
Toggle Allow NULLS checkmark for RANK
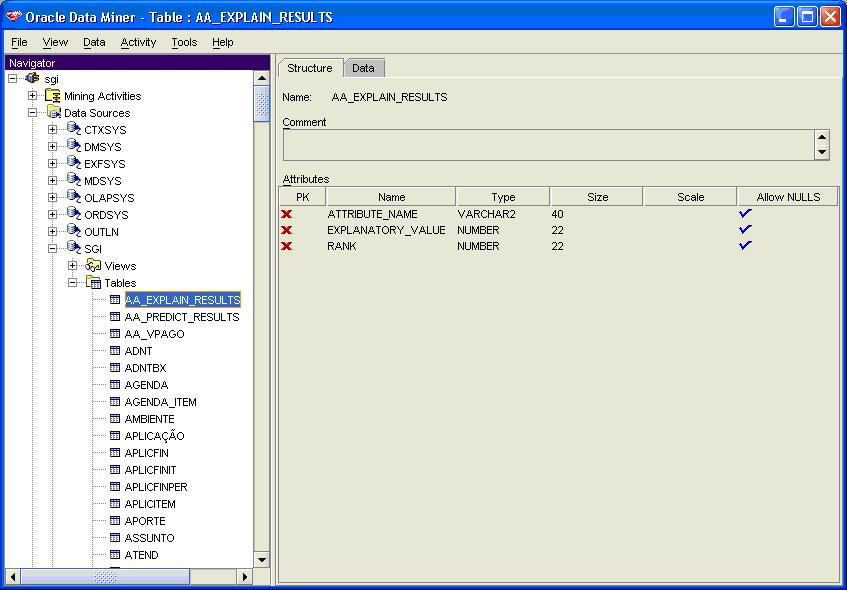tap(744, 246)
